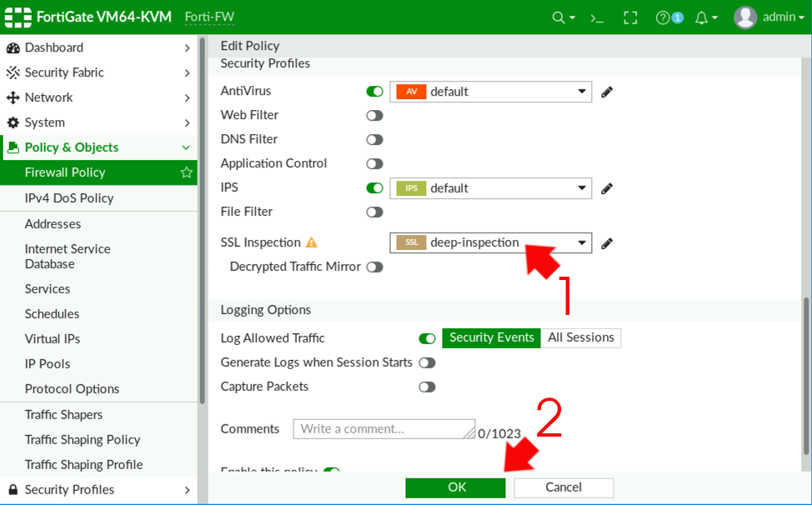The image size is (812, 505).
Task: Click the Dashboard gauge icon
Action: [13, 48]
